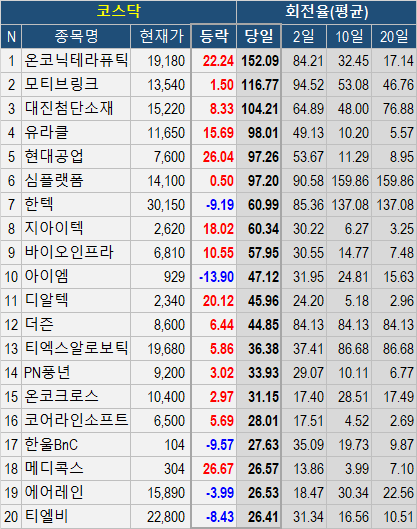
Task: Click the 18.02 change value for 지아이텍
Action: 218,229
